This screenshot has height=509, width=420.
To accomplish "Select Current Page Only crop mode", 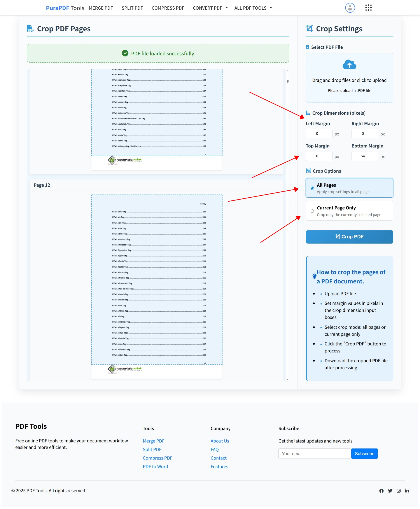I will point(312,211).
